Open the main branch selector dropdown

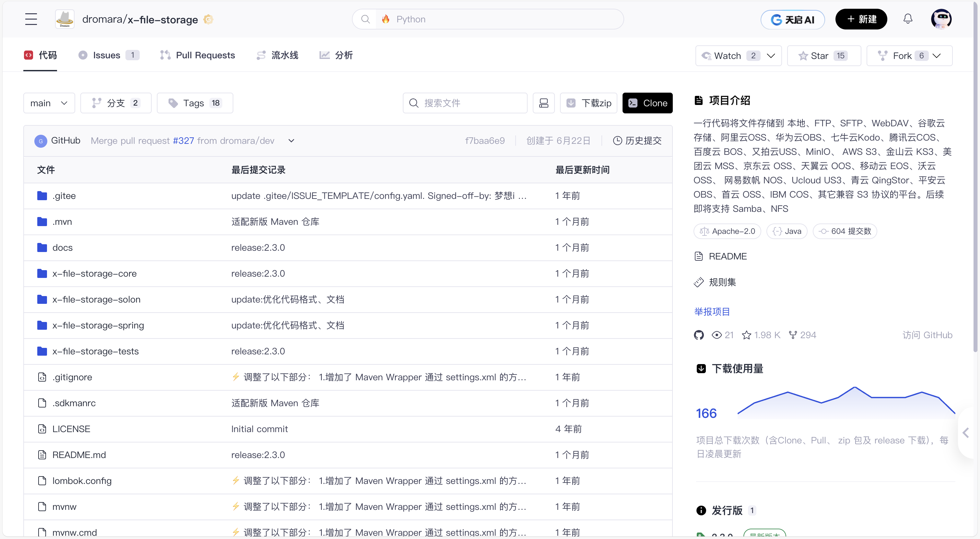coord(49,103)
